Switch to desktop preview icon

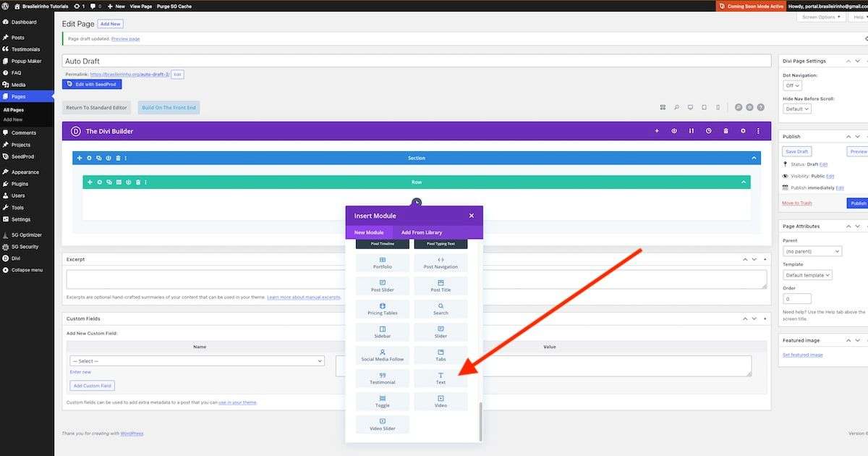pos(690,107)
